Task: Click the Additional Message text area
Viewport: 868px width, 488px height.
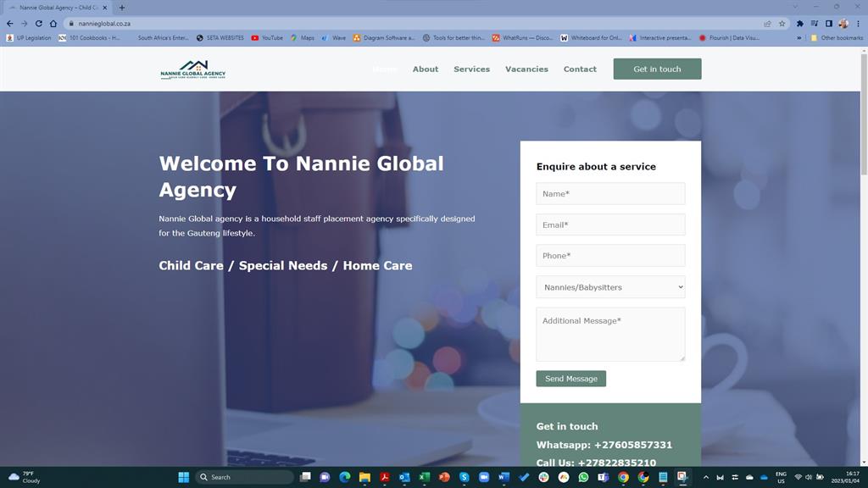Action: [x=610, y=334]
